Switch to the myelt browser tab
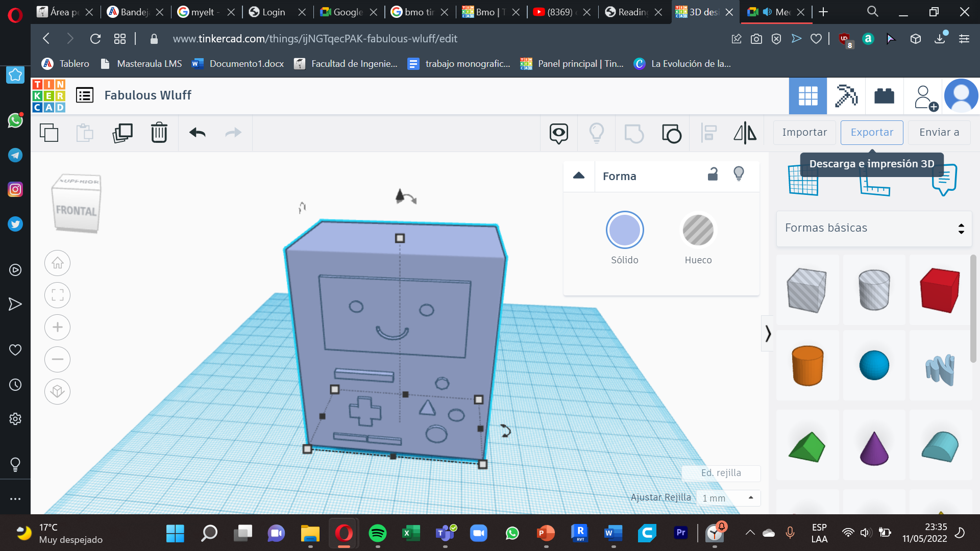 206,12
